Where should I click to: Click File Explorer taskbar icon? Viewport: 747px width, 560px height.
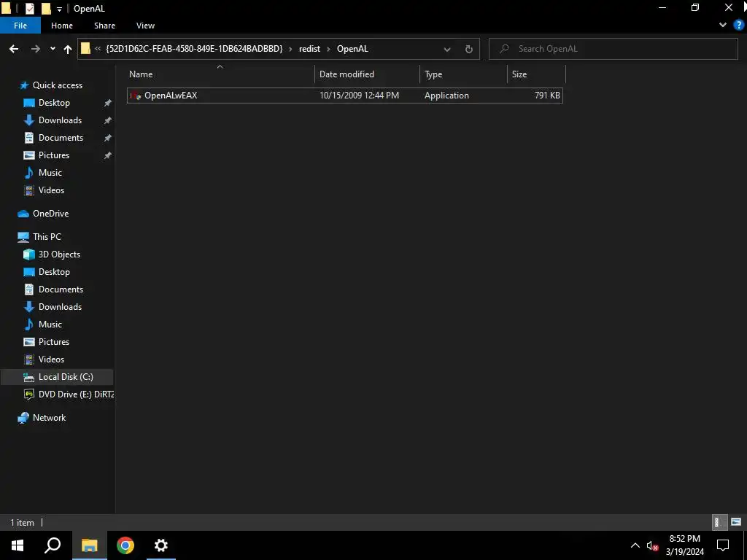pos(89,545)
